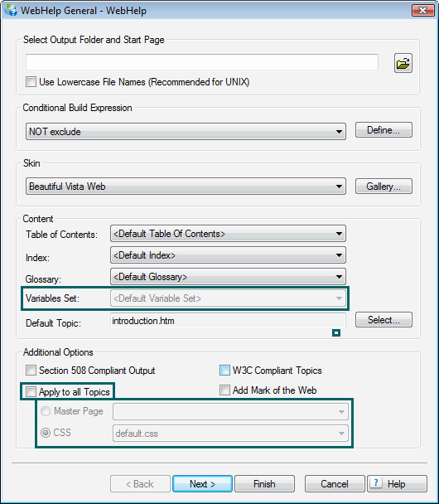This screenshot has height=504, width=439.
Task: Click Select... for Default Topic
Action: (384, 320)
